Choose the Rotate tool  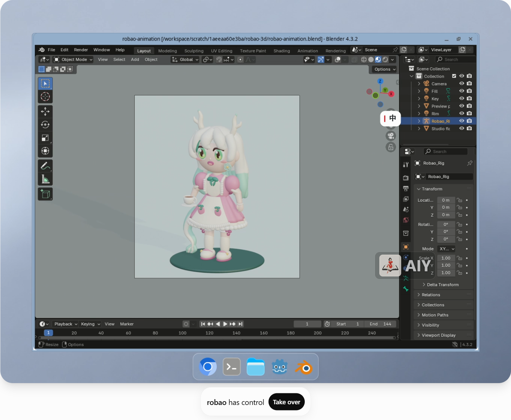click(x=45, y=125)
